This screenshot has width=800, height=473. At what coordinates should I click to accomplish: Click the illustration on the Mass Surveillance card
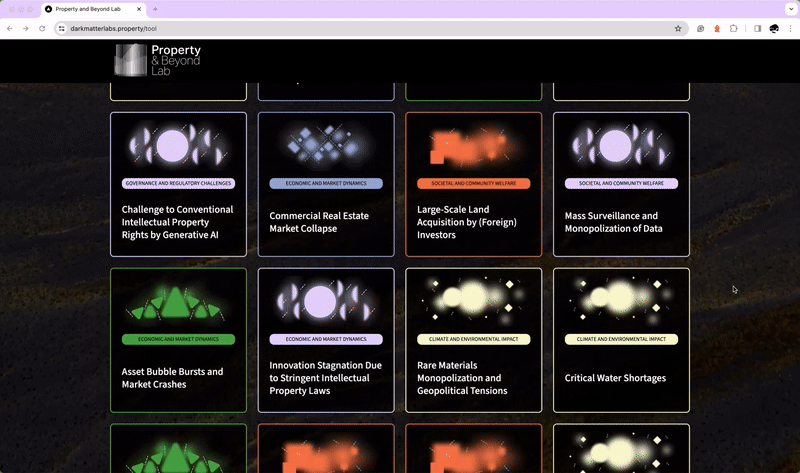click(621, 145)
